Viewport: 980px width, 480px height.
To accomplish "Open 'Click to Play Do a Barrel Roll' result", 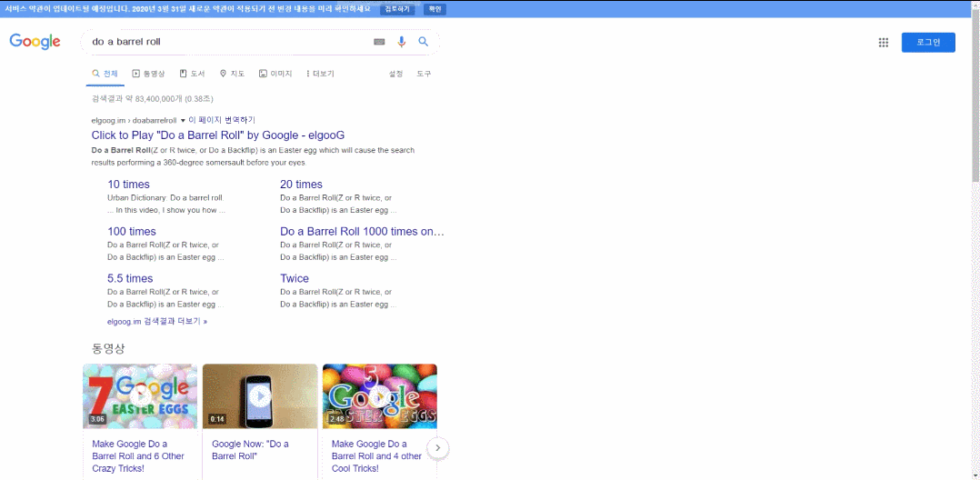I will click(x=218, y=135).
